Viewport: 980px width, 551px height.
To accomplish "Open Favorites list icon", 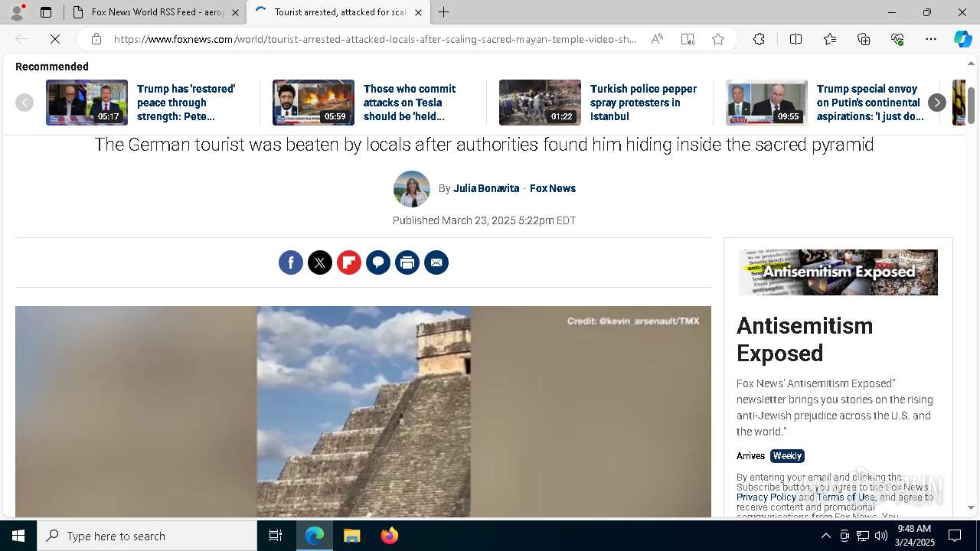I will coord(830,39).
